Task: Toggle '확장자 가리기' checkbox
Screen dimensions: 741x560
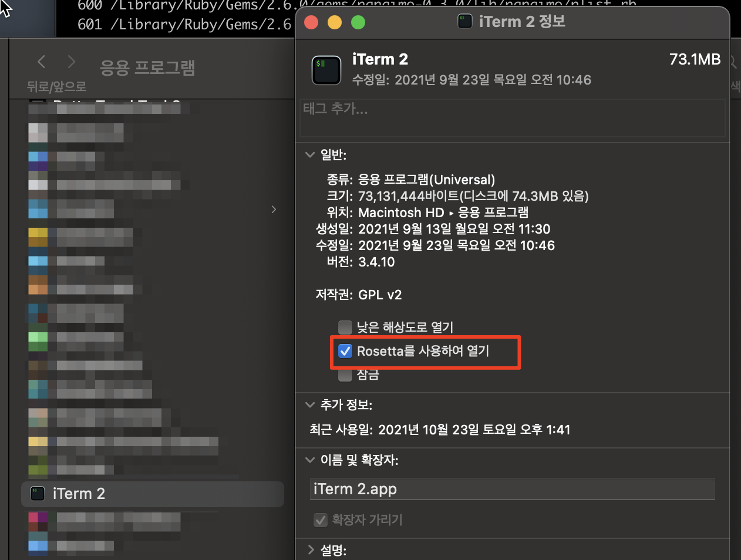Action: tap(321, 519)
